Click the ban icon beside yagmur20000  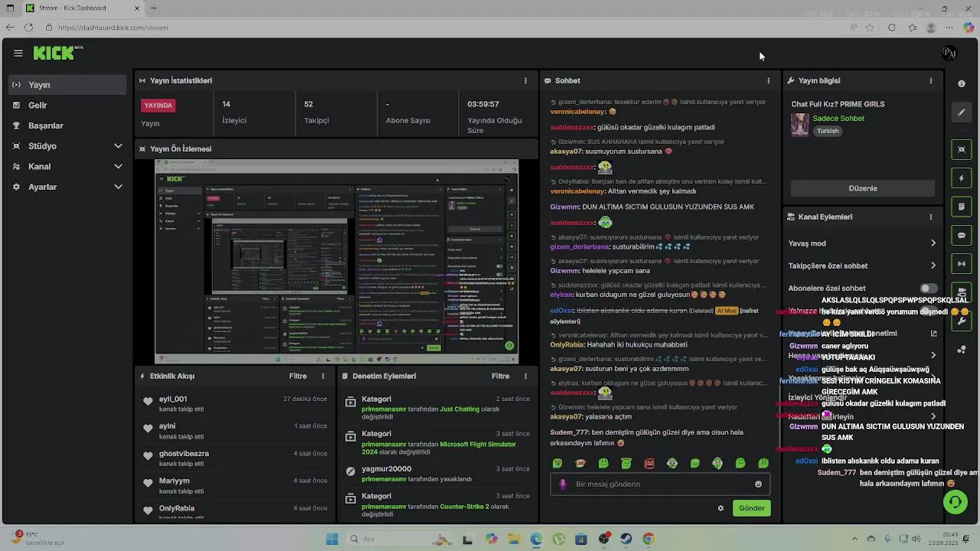(351, 472)
